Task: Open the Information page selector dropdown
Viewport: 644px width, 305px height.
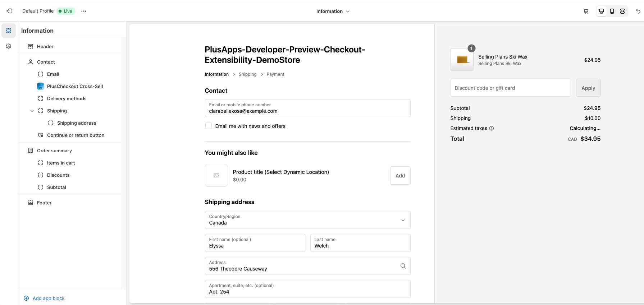Action: pyautogui.click(x=333, y=11)
